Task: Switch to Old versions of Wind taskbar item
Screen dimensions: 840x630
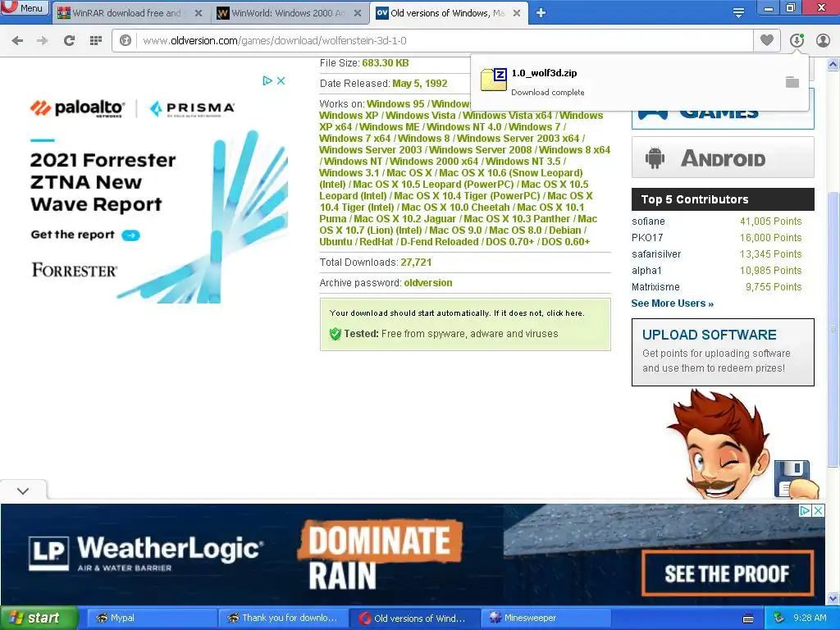Action: coord(414,618)
